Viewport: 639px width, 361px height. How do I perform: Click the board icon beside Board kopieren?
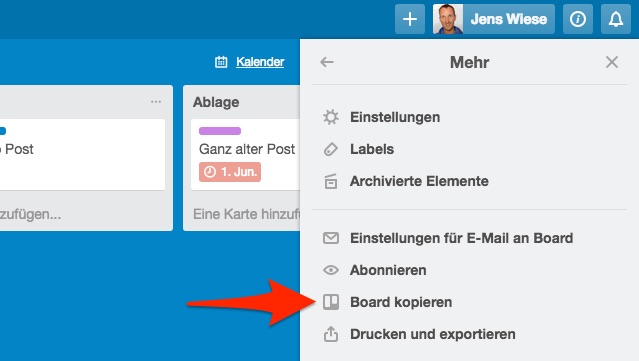pyautogui.click(x=331, y=302)
